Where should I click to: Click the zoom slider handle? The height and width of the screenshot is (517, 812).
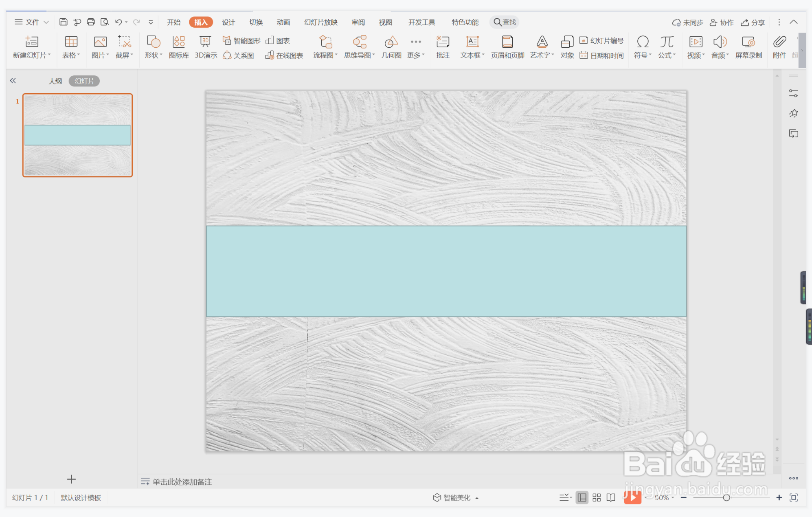pyautogui.click(x=726, y=497)
